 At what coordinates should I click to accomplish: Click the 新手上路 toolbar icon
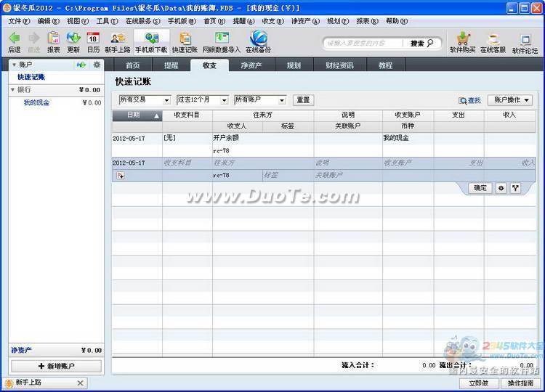click(117, 41)
